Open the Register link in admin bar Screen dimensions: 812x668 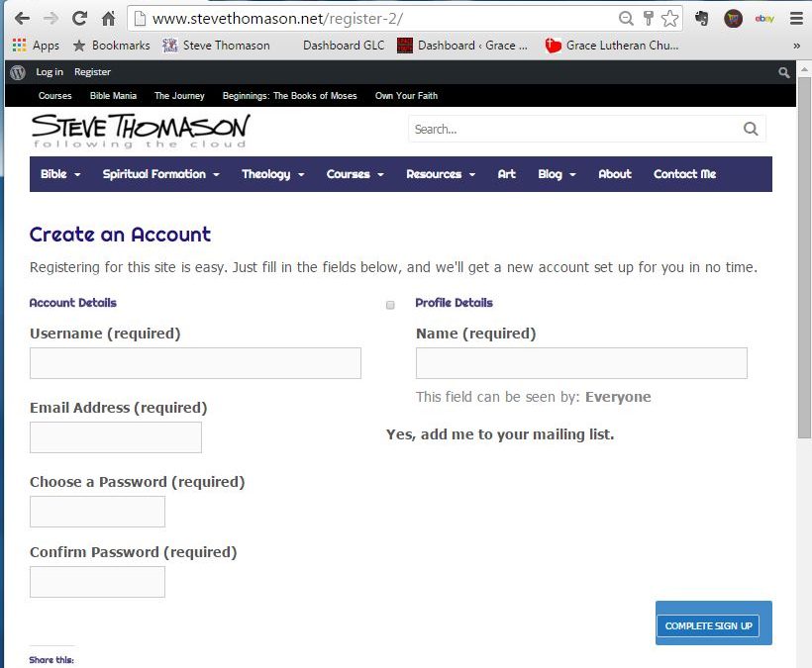(92, 72)
